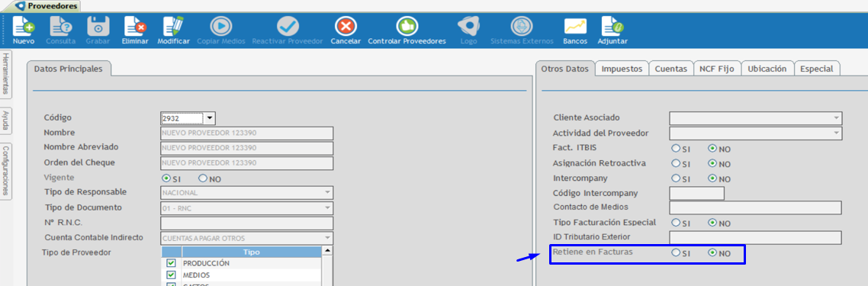The height and width of the screenshot is (286, 868).
Task: Set Retiene en Facturas to NO
Action: click(712, 252)
